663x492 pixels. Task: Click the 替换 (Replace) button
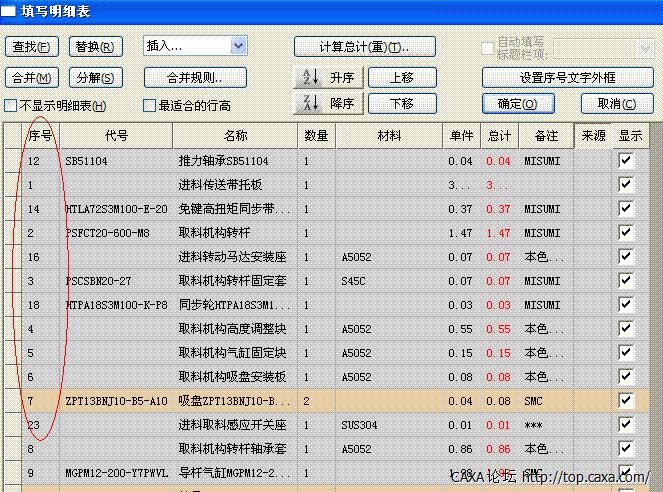click(x=94, y=47)
